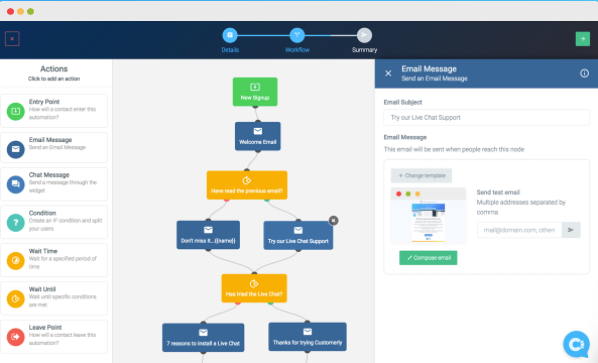Select the 'Have read the previous email?' node

point(247,185)
